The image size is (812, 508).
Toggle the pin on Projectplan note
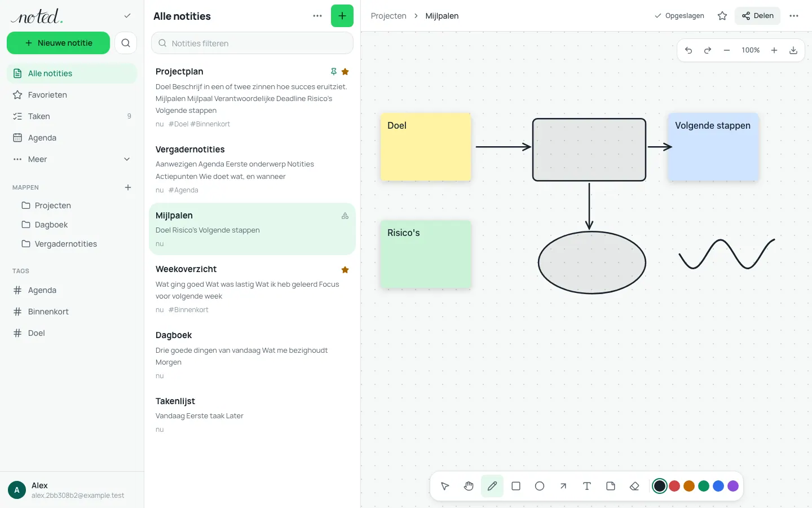(334, 72)
